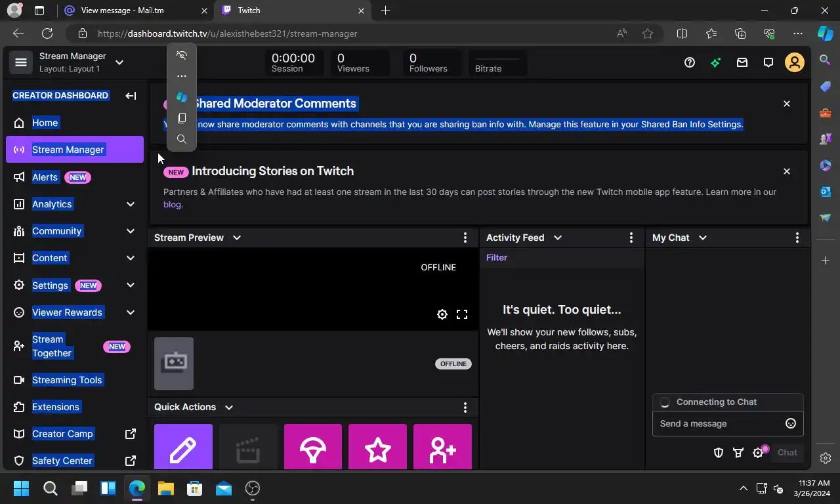840x504 pixels.
Task: Click the star quick action tile
Action: pos(377,447)
